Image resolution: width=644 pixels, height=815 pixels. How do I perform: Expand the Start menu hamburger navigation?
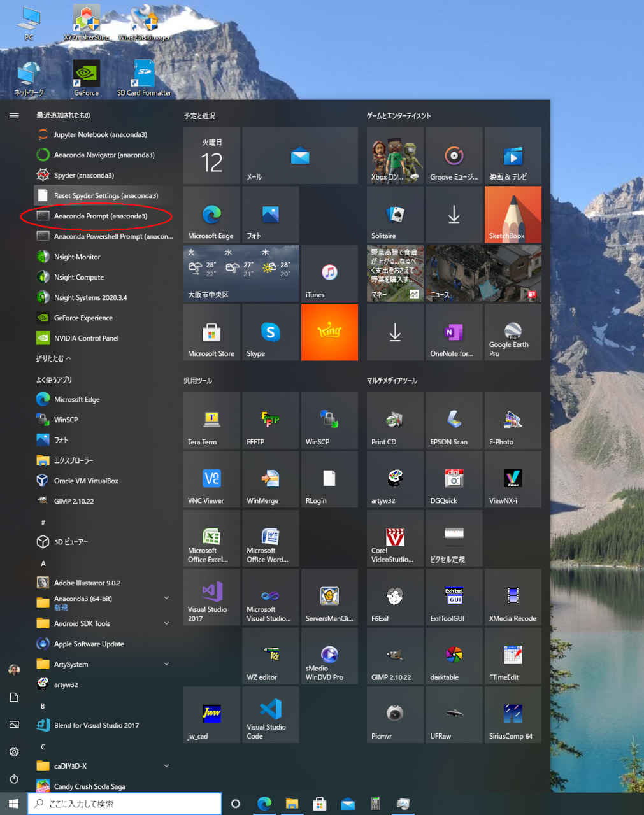coord(14,115)
